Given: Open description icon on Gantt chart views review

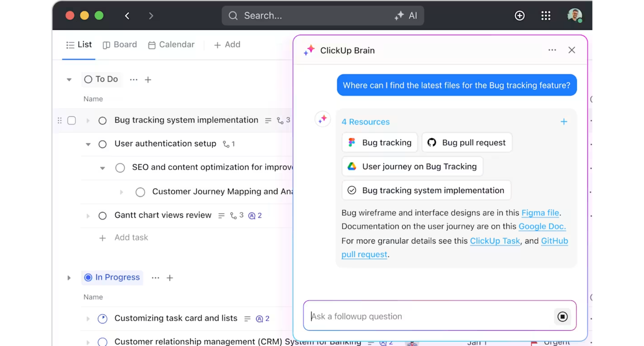Looking at the screenshot, I should tap(221, 216).
